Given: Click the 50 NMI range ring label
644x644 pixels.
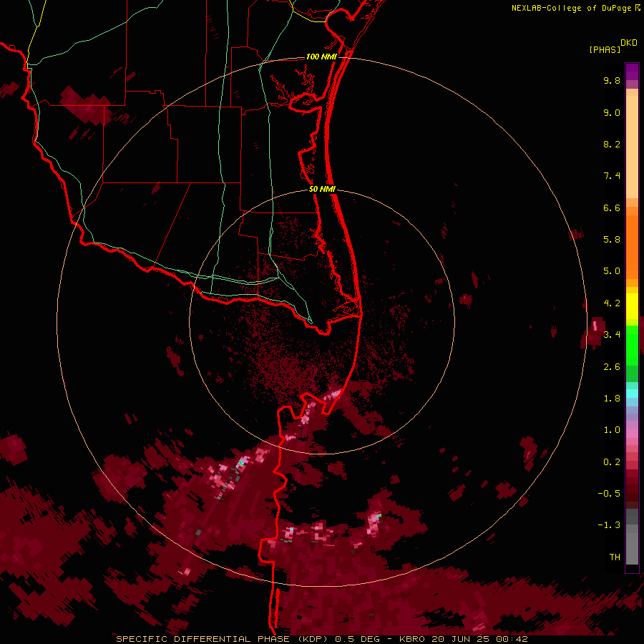Looking at the screenshot, I should [x=322, y=189].
